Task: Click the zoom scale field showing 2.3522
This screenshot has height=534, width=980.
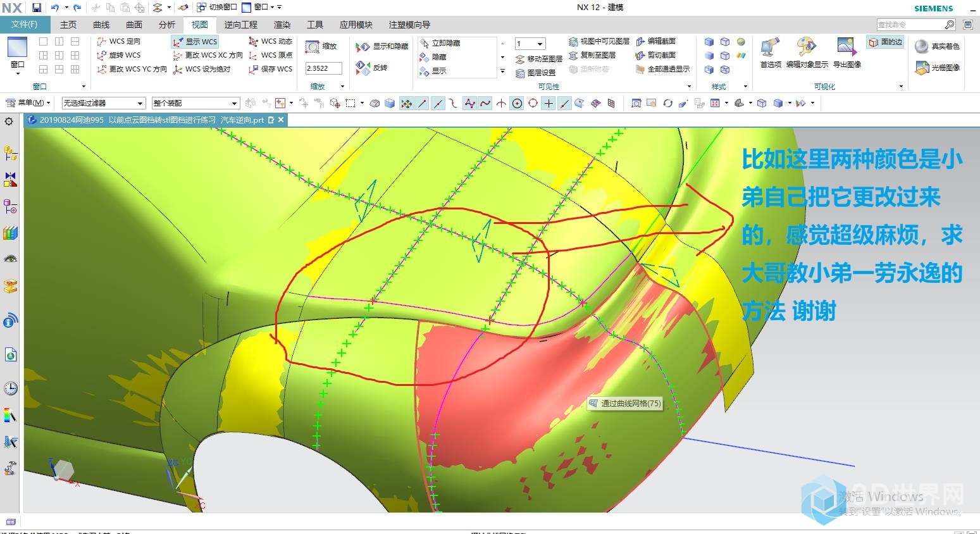Action: tap(323, 68)
